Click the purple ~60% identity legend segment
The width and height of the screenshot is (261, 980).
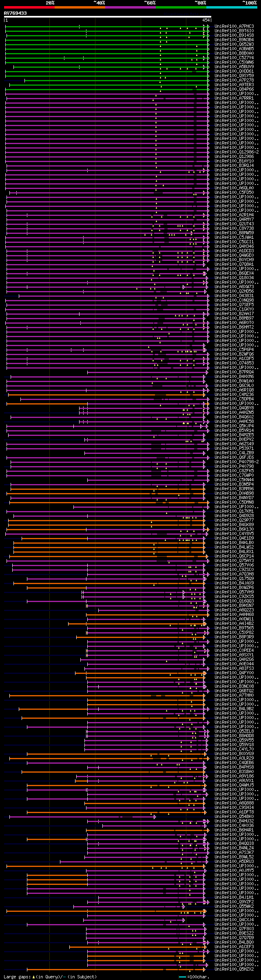coord(130,7)
